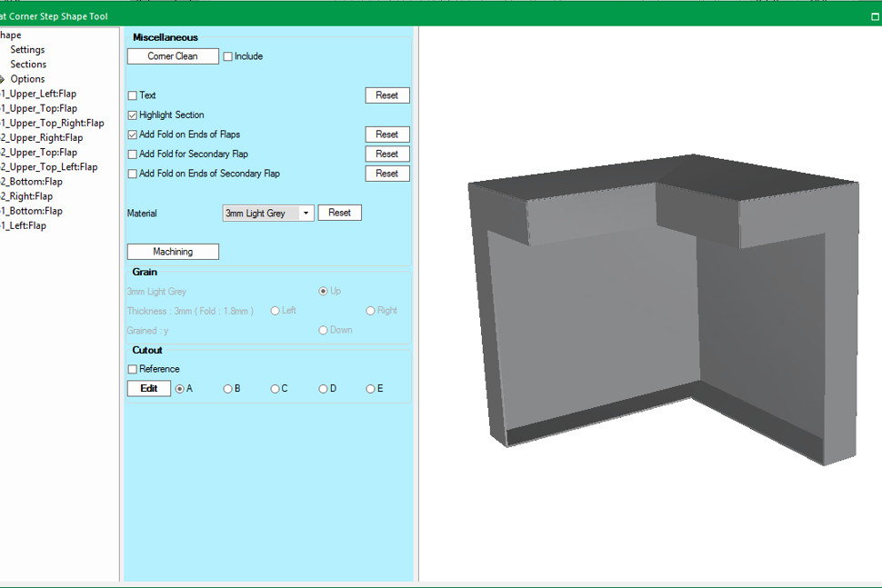Select cutout option B
This screenshot has width=882, height=588.
tap(227, 388)
